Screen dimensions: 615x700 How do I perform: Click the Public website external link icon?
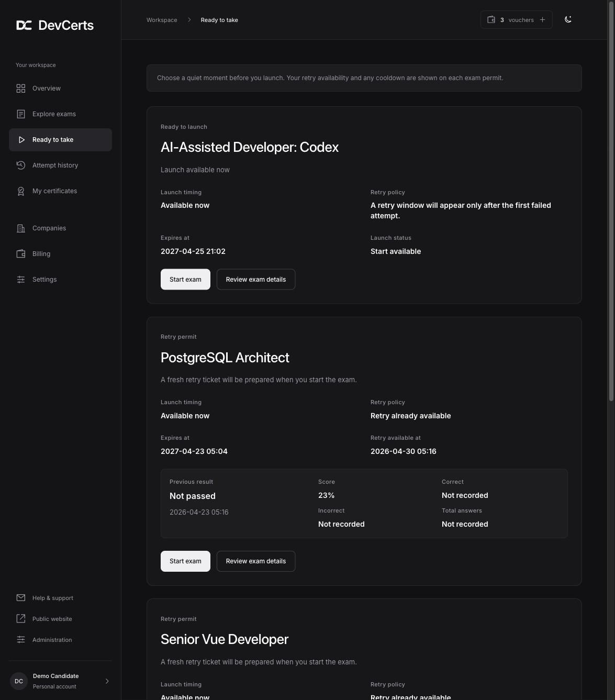pos(21,619)
